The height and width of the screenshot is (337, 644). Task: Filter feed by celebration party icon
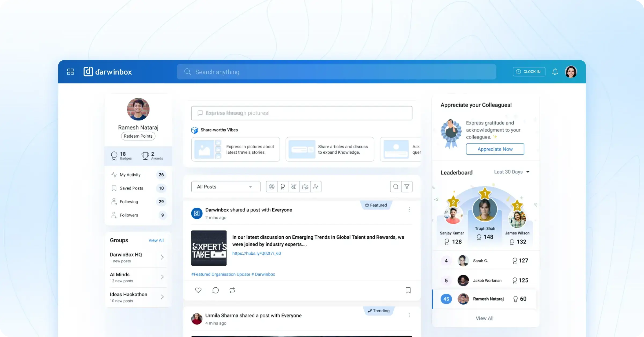(294, 187)
